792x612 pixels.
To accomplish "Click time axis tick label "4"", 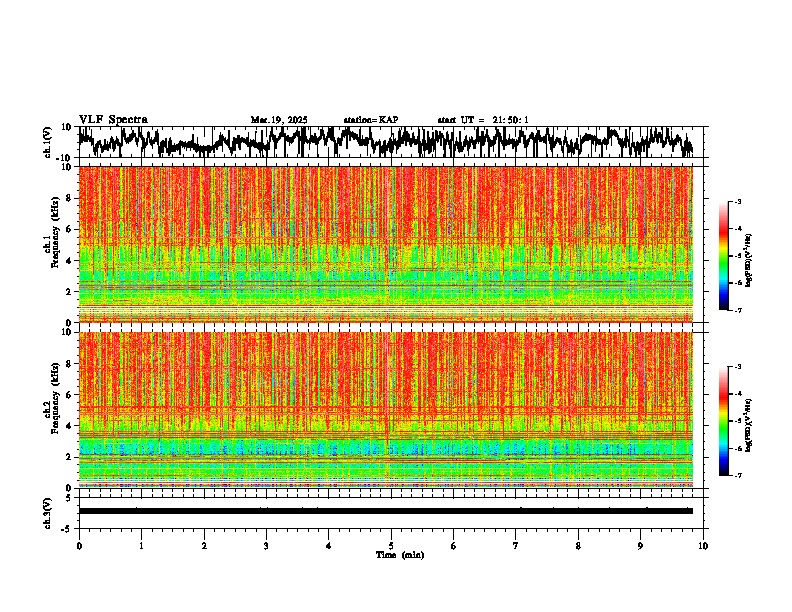I will coord(329,546).
